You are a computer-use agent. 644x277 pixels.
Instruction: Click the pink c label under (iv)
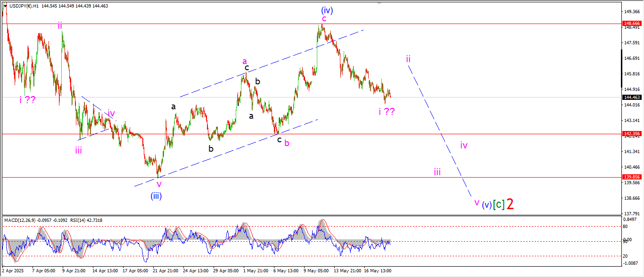pyautogui.click(x=324, y=19)
